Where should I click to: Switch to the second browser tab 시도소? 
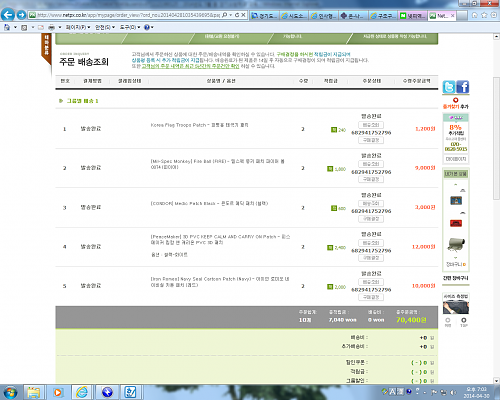point(294,16)
